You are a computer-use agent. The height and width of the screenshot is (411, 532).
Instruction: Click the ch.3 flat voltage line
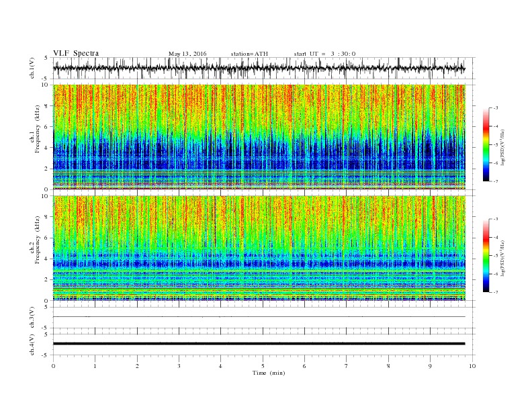(259, 317)
